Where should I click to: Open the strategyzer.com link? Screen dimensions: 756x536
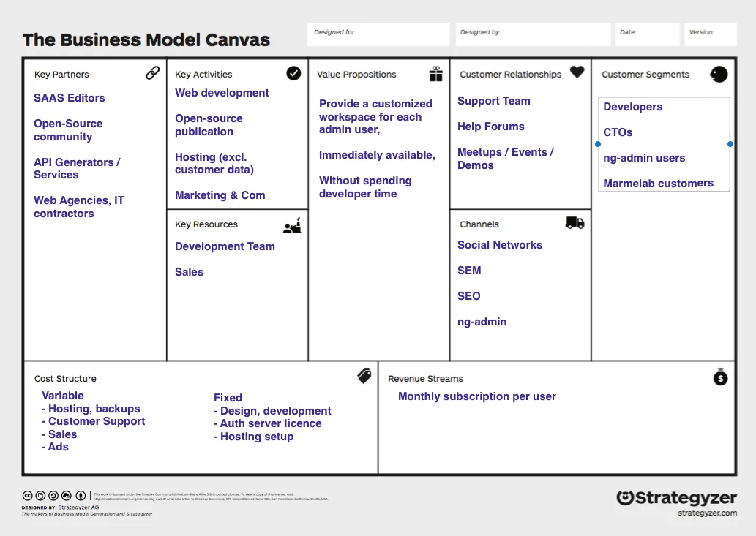707,513
